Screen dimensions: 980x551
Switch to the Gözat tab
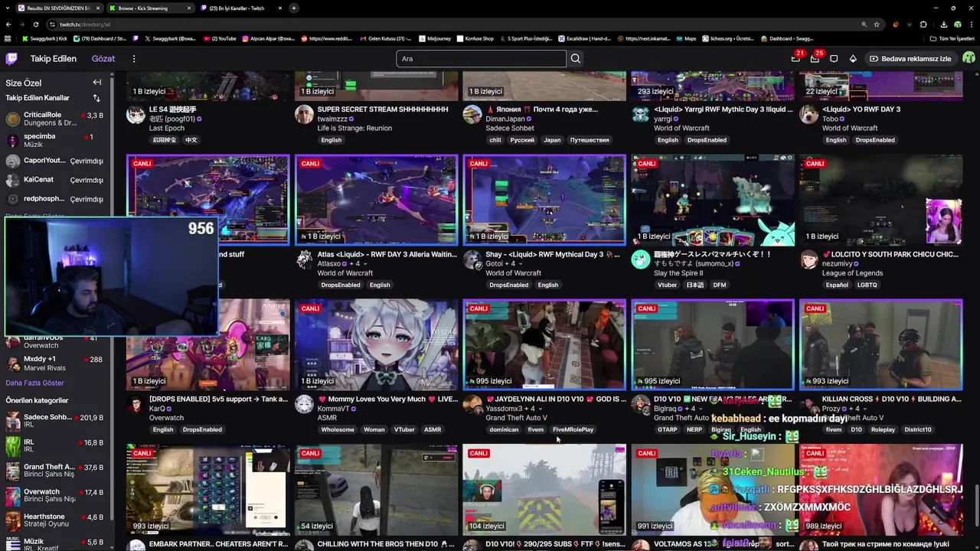pyautogui.click(x=103, y=59)
